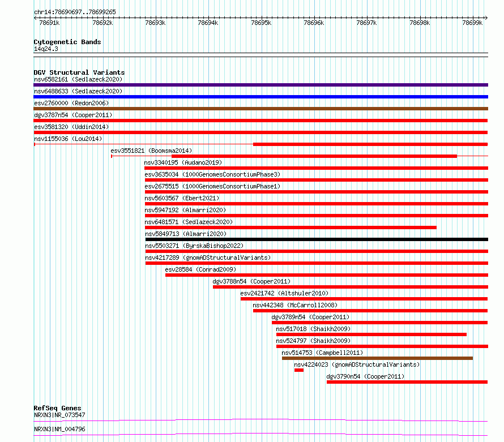Select the red nsv517018 variant bar

pyautogui.click(x=371, y=334)
